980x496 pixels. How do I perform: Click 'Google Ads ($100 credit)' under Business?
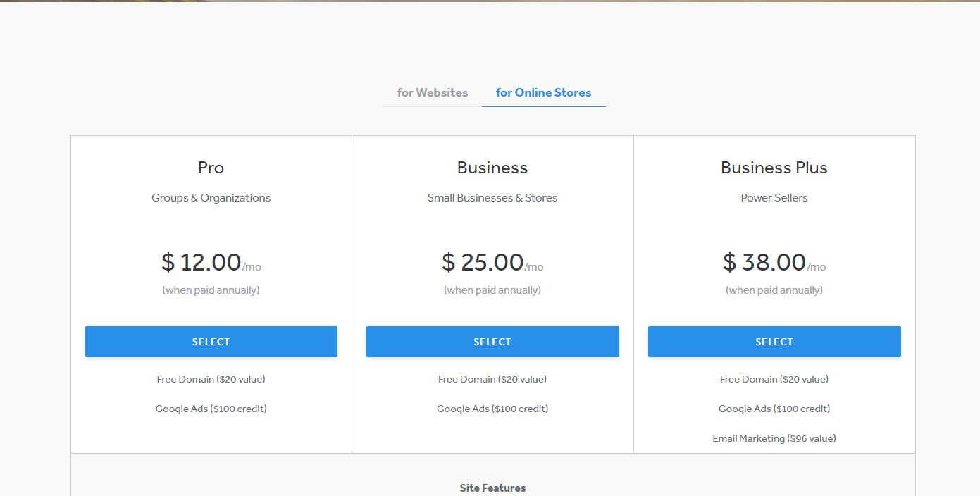point(492,409)
